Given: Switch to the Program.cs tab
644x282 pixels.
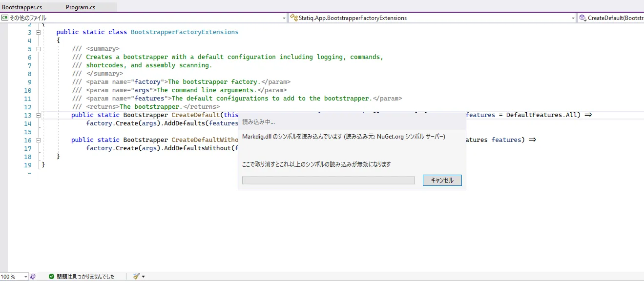Looking at the screenshot, I should [x=81, y=7].
